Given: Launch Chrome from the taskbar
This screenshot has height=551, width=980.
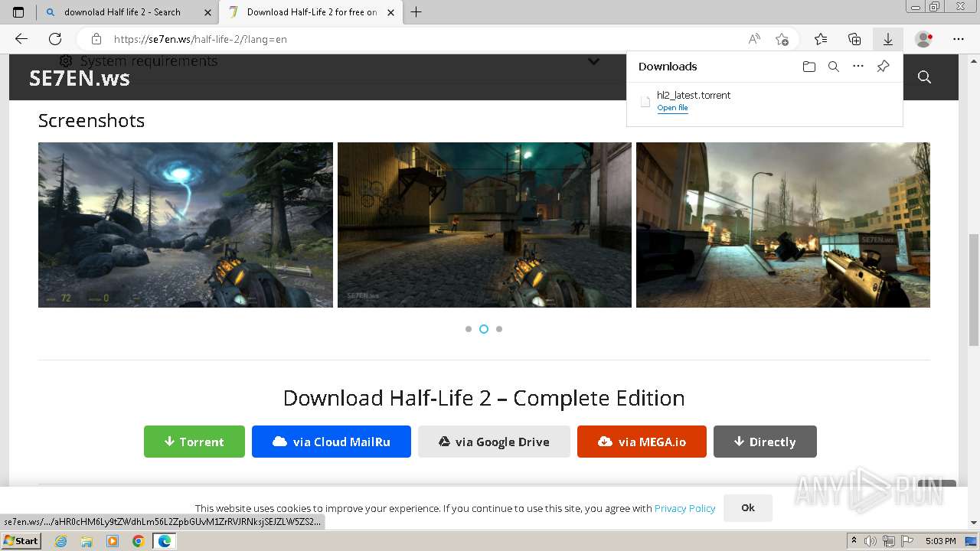Looking at the screenshot, I should click(x=138, y=541).
